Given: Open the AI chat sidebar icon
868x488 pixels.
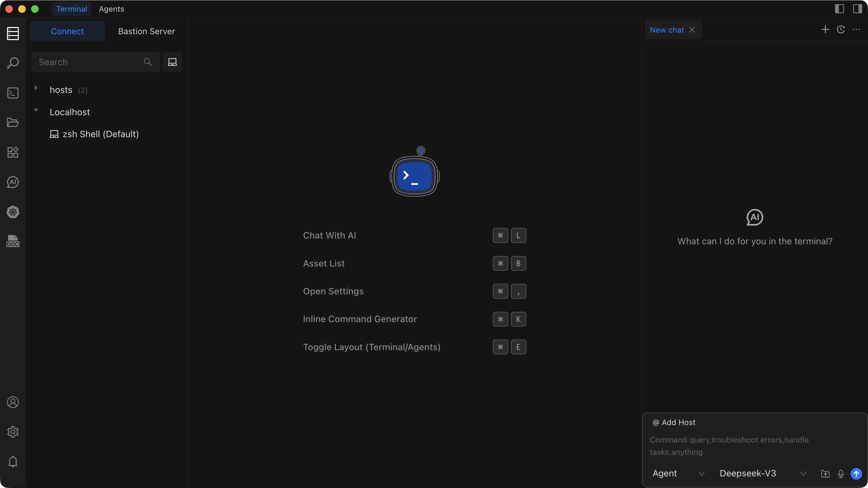Looking at the screenshot, I should (13, 182).
